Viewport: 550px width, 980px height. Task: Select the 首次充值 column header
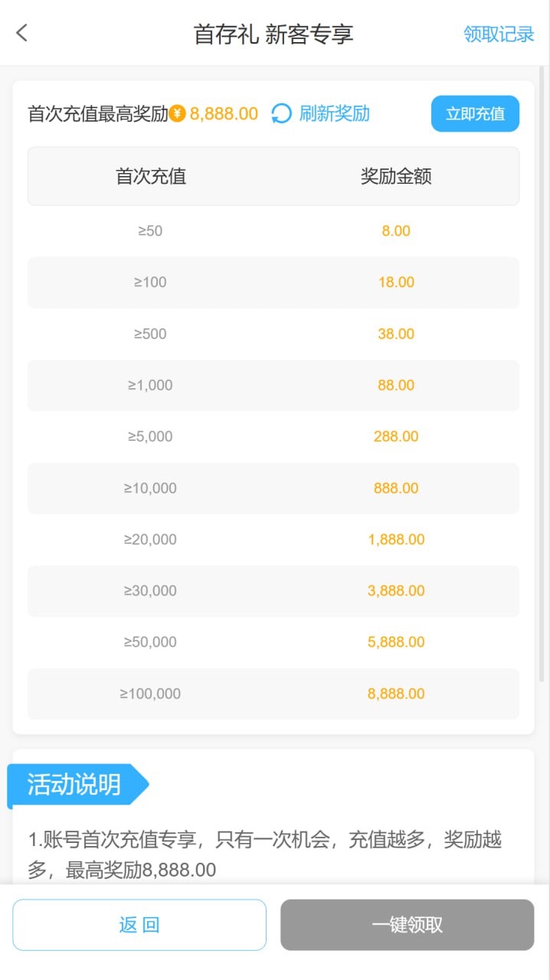(151, 177)
